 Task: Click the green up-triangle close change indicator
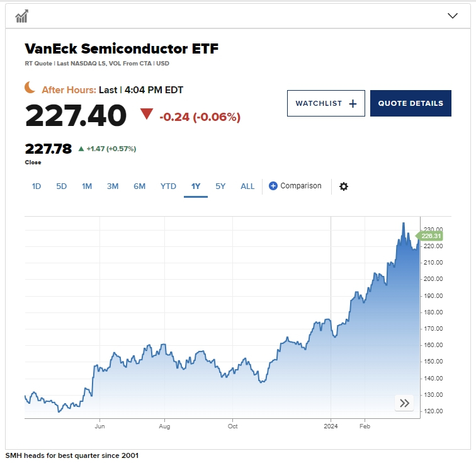pyautogui.click(x=81, y=149)
